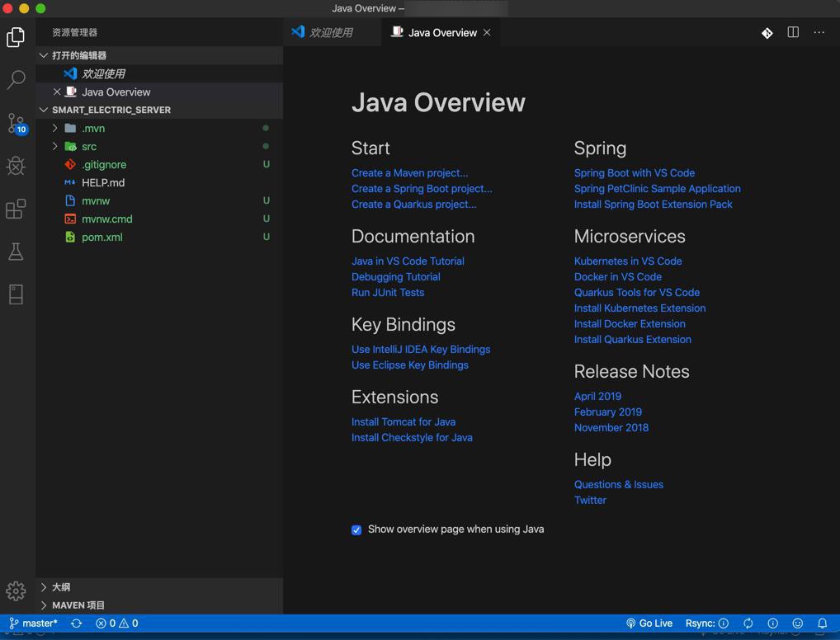Open November 2018 release notes
Viewport: 840px width, 640px height.
[611, 427]
